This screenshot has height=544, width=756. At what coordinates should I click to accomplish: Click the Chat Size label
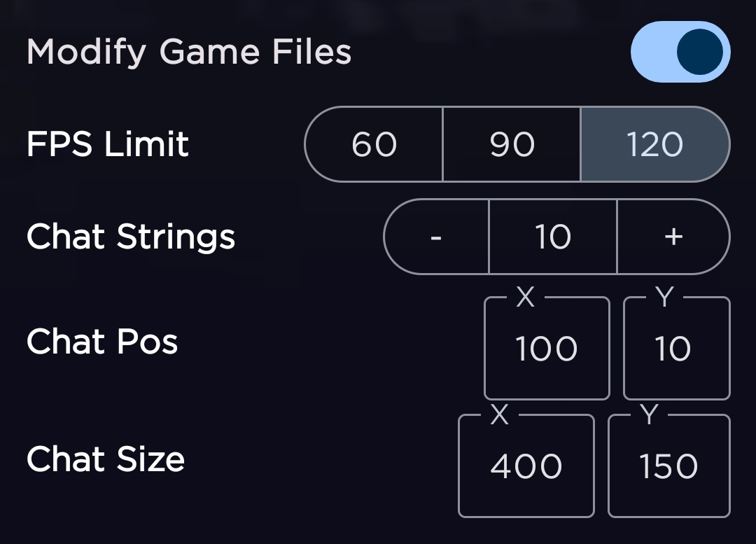click(106, 460)
